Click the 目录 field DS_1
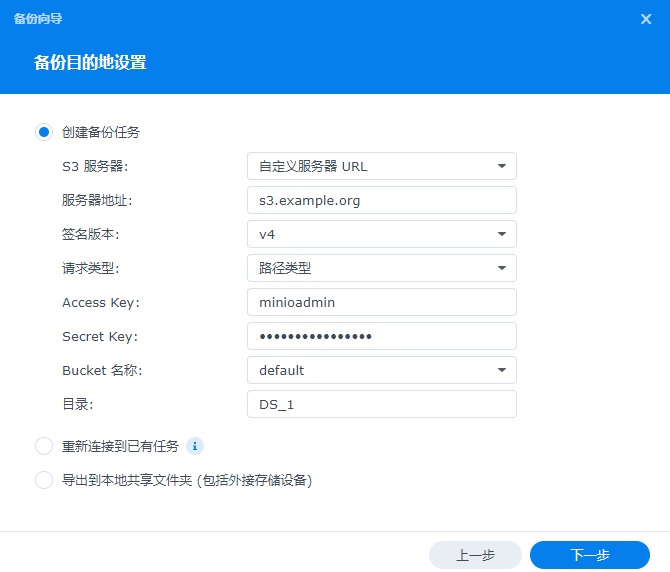Screen dimensions: 670x572 click(382, 404)
